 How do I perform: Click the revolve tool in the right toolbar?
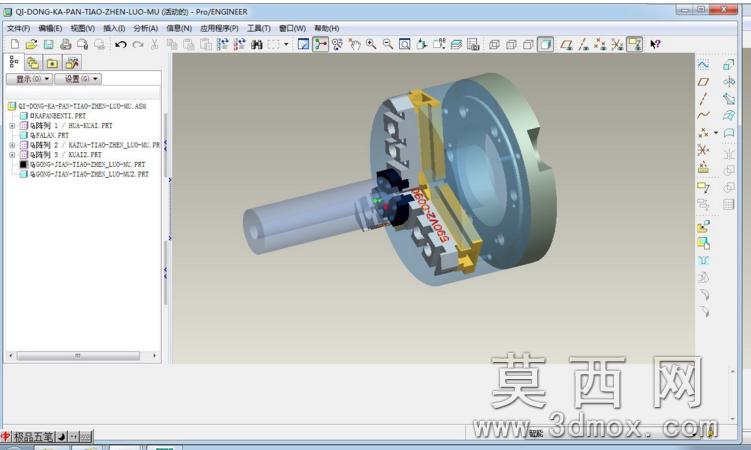tap(728, 82)
